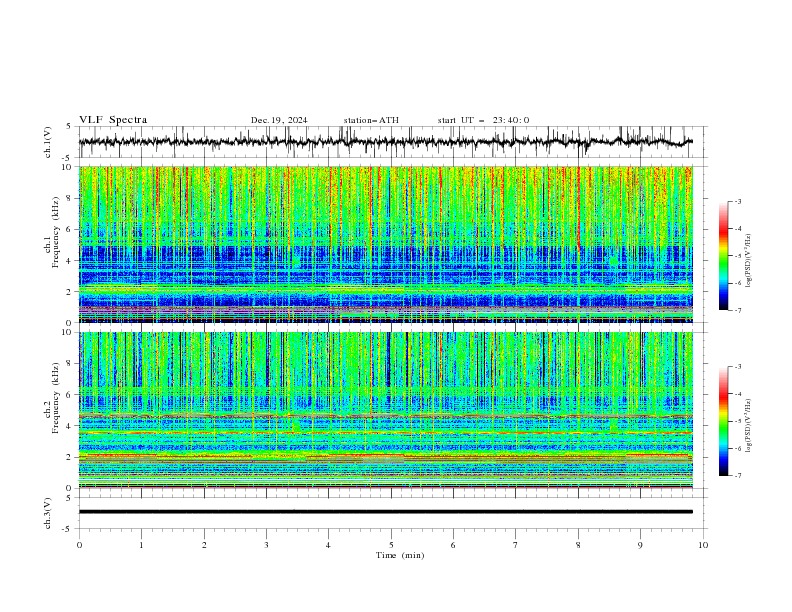The image size is (792, 612).
Task: Click the 'ch.1(V)' waveform axis label
Action: point(48,142)
